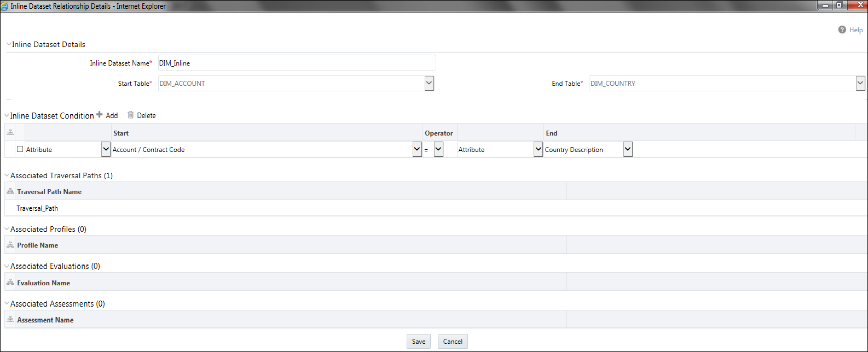Open the Account / Contract Code dropdown
This screenshot has height=352, width=868.
click(x=417, y=149)
